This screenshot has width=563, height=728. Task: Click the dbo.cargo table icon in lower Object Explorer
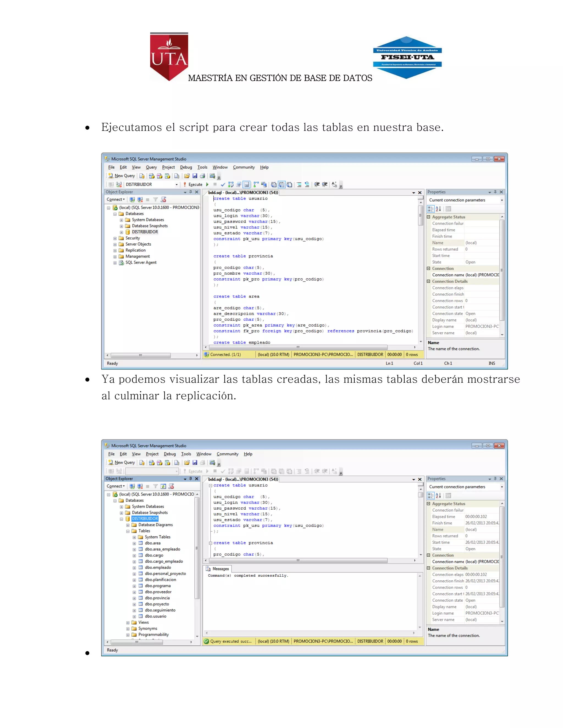click(140, 555)
